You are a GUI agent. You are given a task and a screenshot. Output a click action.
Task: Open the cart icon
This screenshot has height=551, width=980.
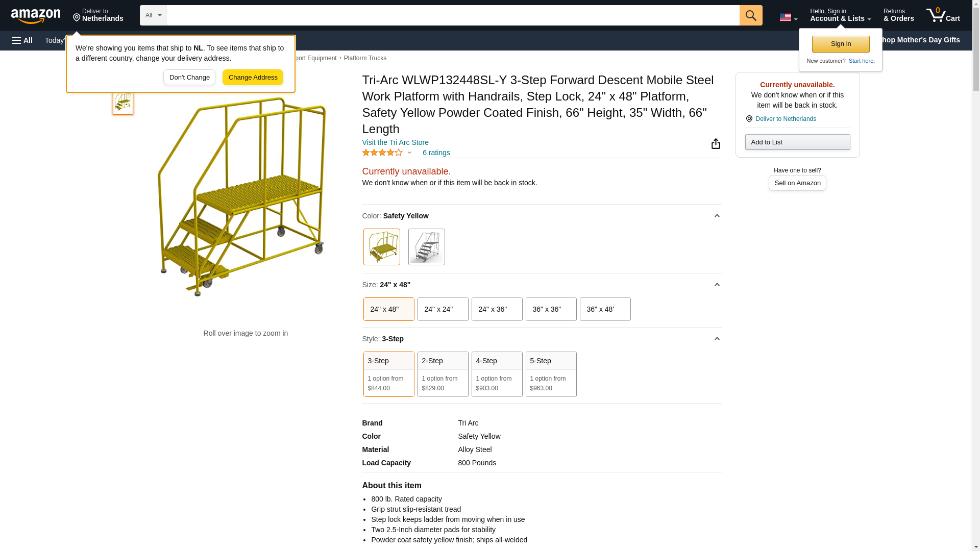pyautogui.click(x=943, y=15)
